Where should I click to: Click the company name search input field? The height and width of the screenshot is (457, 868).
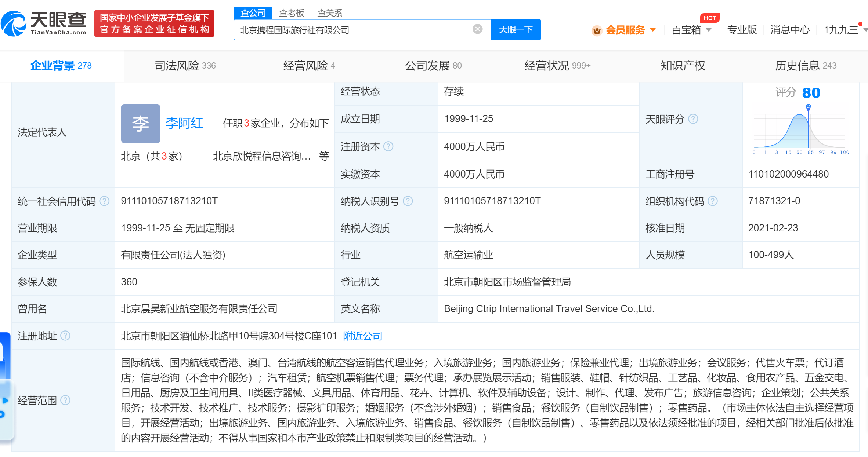point(352,30)
